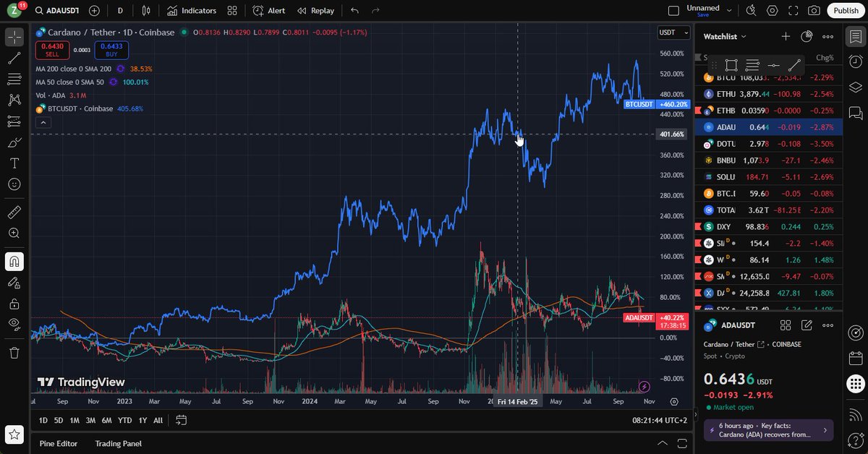Screen dimensions: 868x454
Task: Open the emoji and icons tool
Action: coord(14,184)
